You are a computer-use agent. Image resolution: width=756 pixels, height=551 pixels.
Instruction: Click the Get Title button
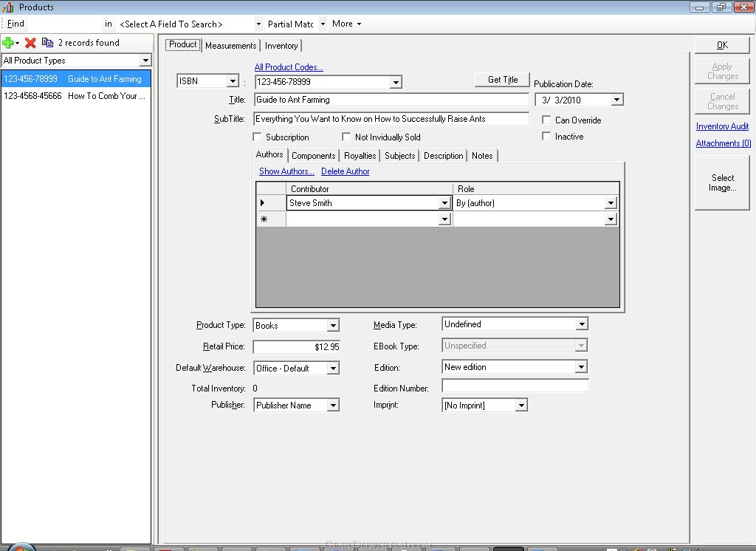502,80
